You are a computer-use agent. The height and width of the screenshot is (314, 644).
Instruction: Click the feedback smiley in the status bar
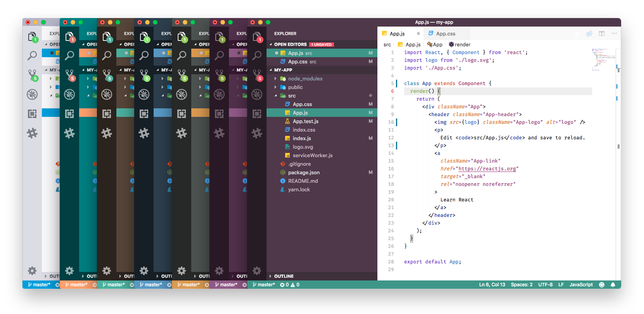coord(602,285)
